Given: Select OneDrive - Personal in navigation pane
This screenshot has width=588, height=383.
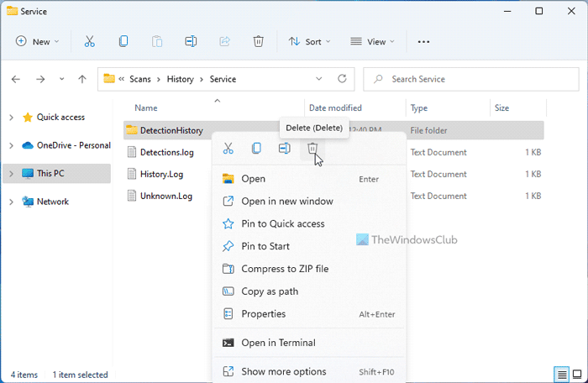Looking at the screenshot, I should [x=74, y=145].
